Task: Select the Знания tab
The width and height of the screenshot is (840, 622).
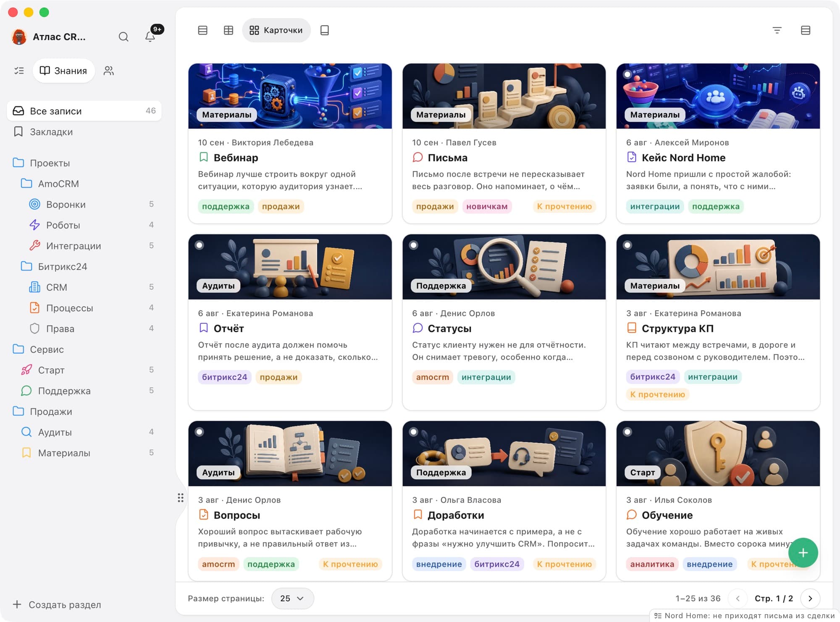Action: [x=63, y=71]
